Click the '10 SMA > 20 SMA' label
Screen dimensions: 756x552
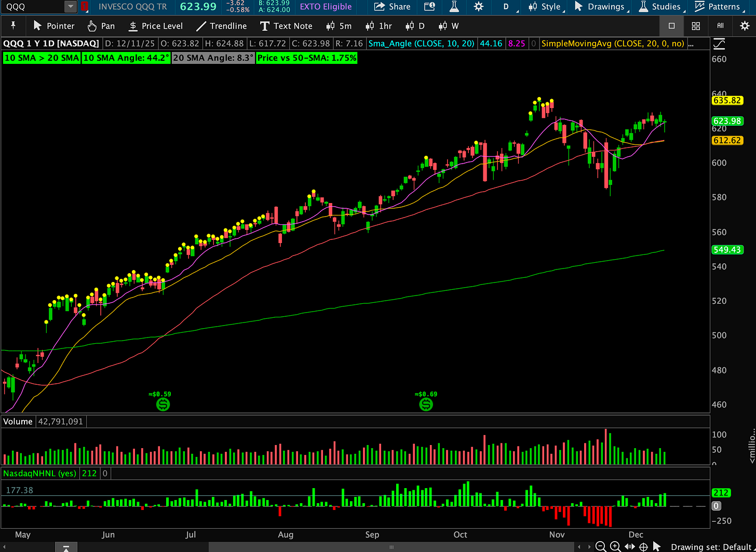[x=42, y=58]
